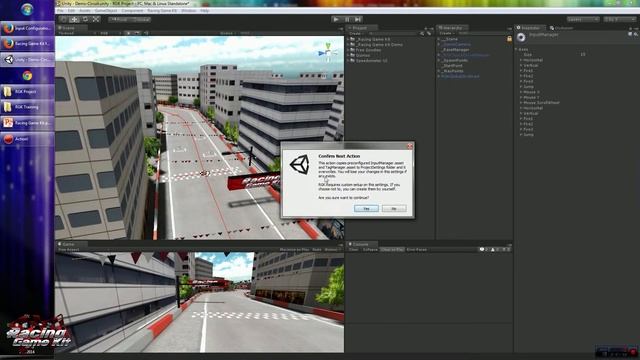Toggle the Global/Local handle button
The image size is (640, 360).
point(141,19)
